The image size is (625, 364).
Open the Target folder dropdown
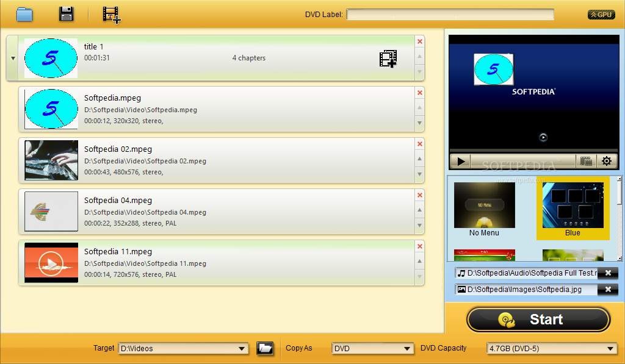[242, 349]
